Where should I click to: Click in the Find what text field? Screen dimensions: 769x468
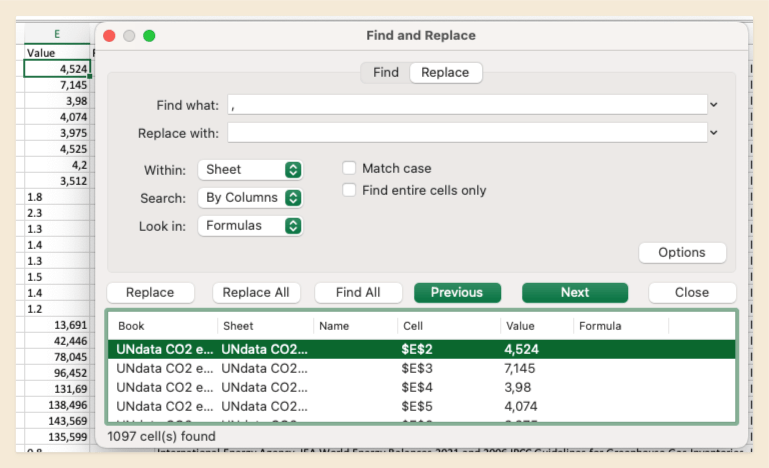[x=465, y=104]
